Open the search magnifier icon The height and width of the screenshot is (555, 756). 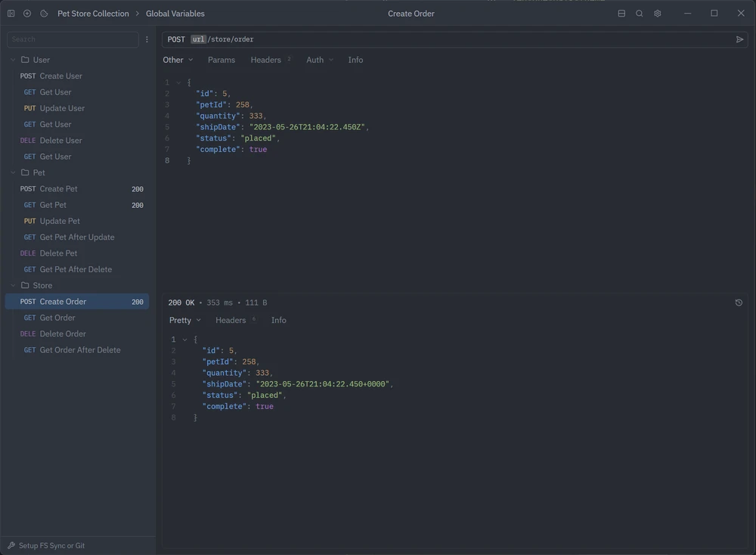[640, 14]
